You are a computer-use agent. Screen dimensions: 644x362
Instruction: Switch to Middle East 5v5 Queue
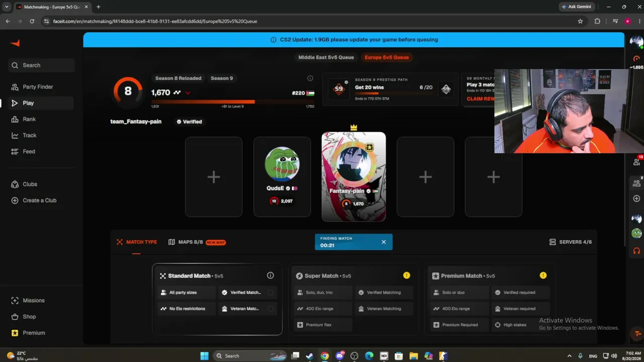[326, 57]
